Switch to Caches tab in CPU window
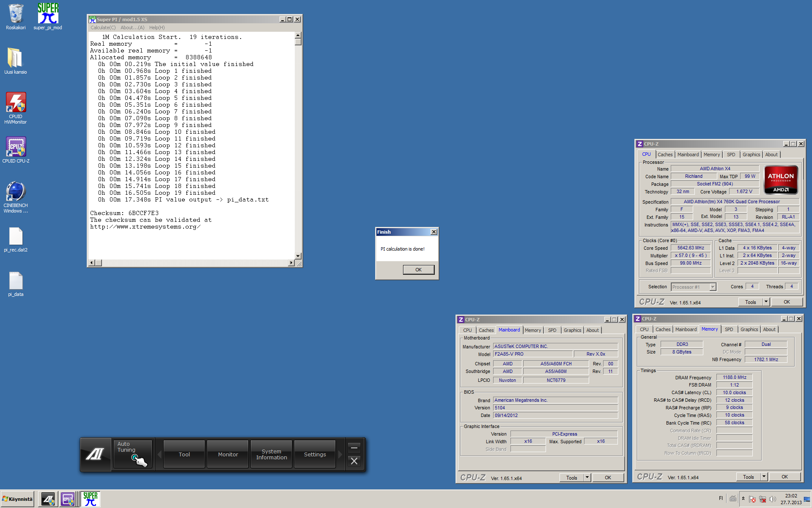Screen dimensions: 812x508 (x=665, y=155)
